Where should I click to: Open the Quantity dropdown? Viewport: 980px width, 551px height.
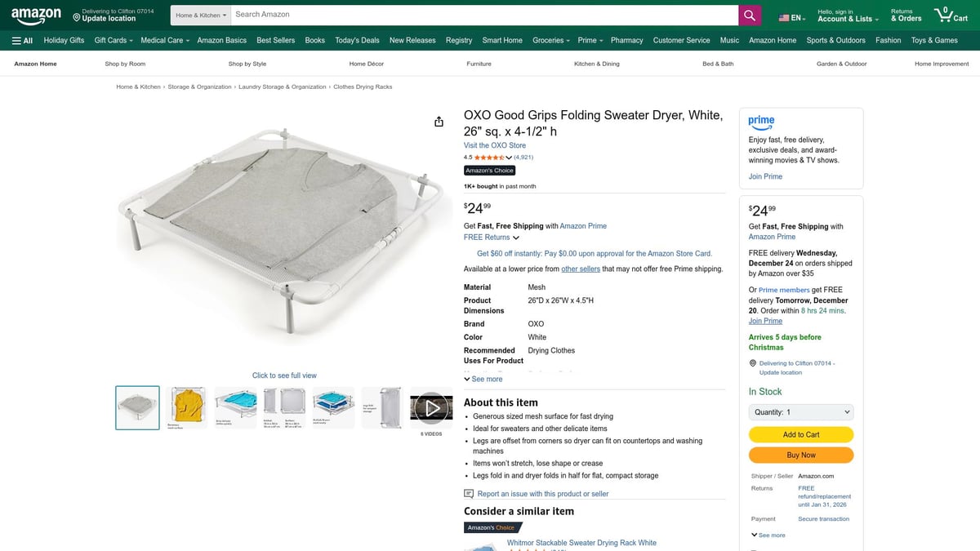coord(800,411)
